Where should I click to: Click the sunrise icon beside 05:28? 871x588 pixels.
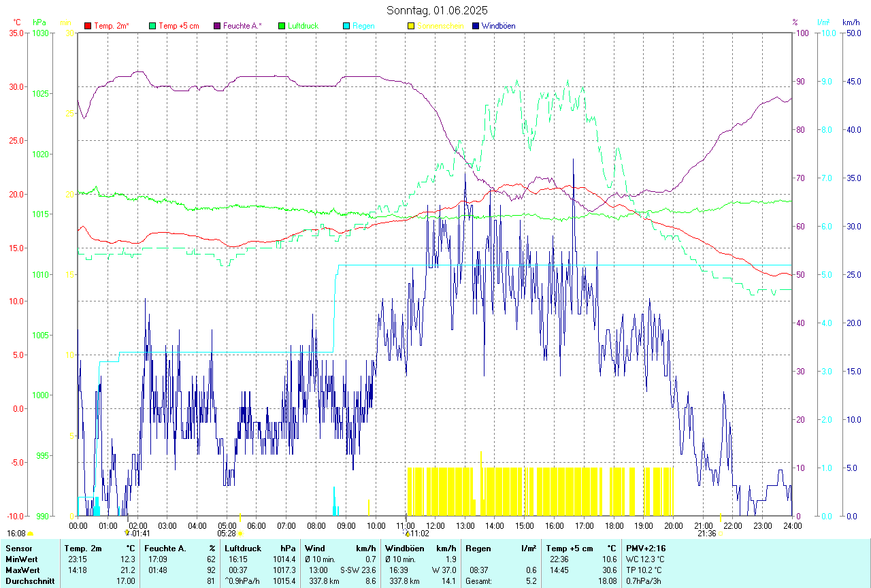pyautogui.click(x=240, y=534)
